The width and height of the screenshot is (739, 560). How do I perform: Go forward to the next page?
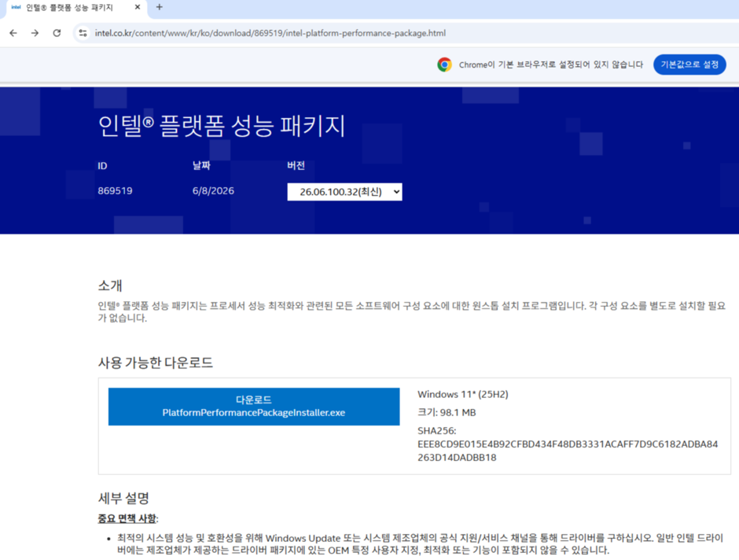[35, 33]
